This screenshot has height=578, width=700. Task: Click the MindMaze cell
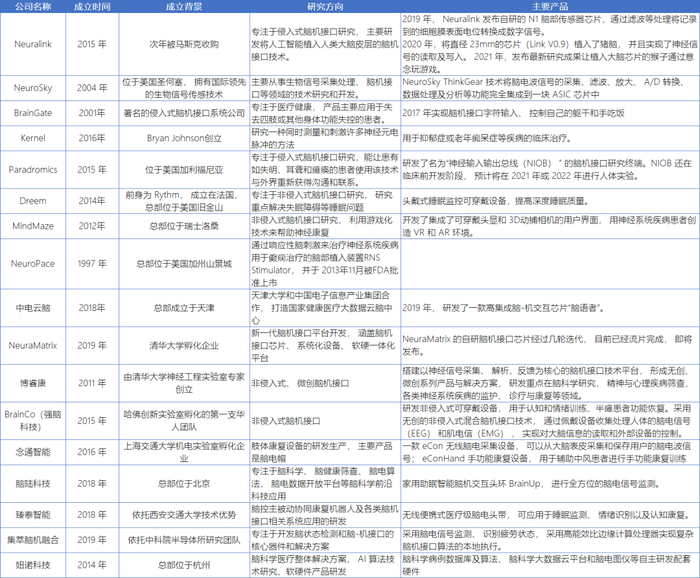pyautogui.click(x=33, y=226)
